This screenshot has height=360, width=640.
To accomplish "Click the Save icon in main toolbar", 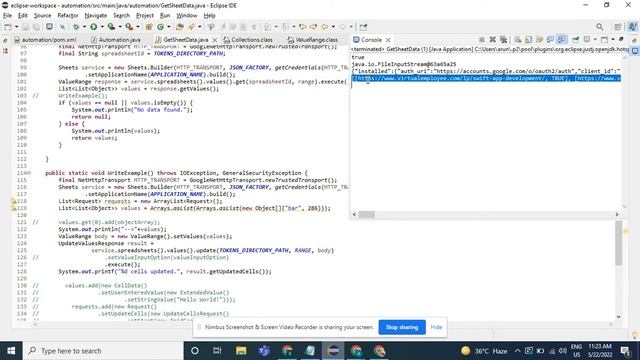I will click(25, 27).
